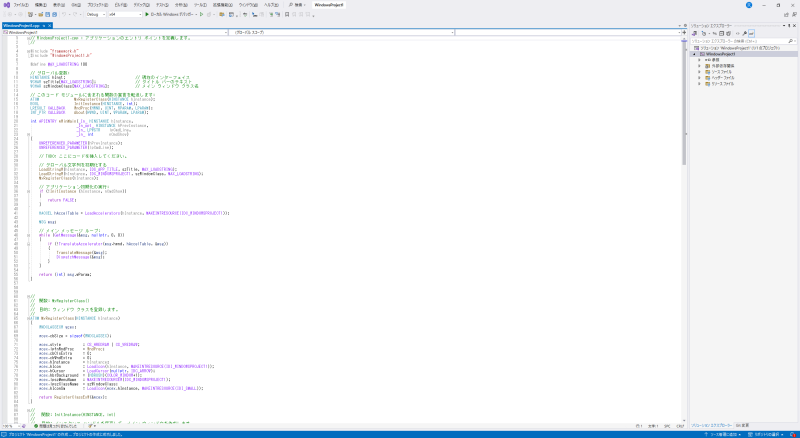Switch to the ソリューション エクスプローラー bottom tab

(711, 425)
